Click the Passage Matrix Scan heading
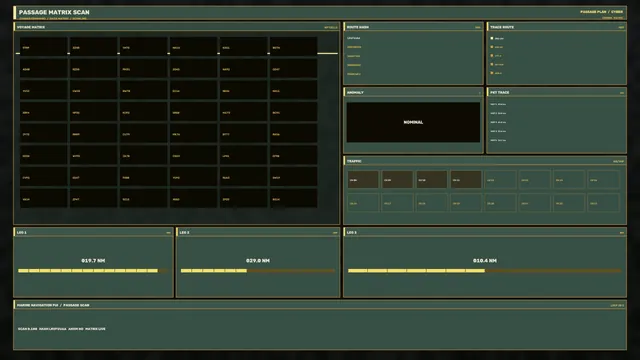The width and height of the screenshot is (640, 360). tap(54, 12)
